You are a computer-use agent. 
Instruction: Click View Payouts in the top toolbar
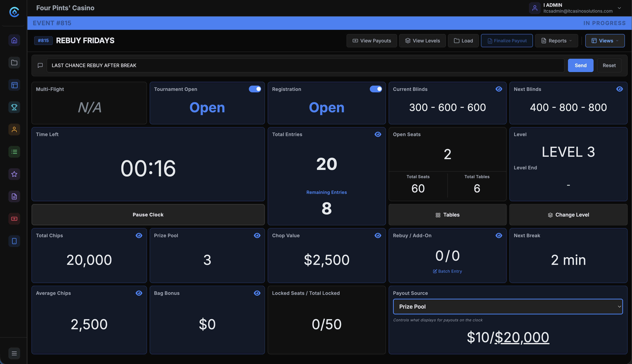(x=371, y=40)
